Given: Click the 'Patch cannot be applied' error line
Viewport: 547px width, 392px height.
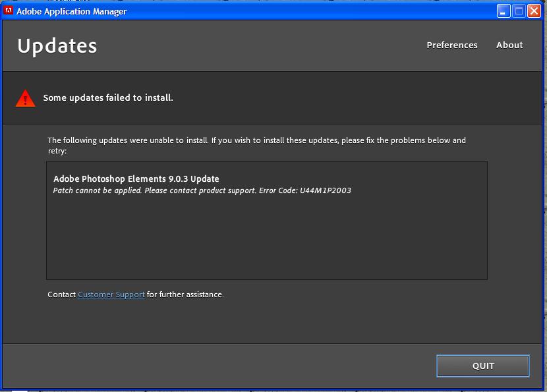Looking at the screenshot, I should click(202, 190).
